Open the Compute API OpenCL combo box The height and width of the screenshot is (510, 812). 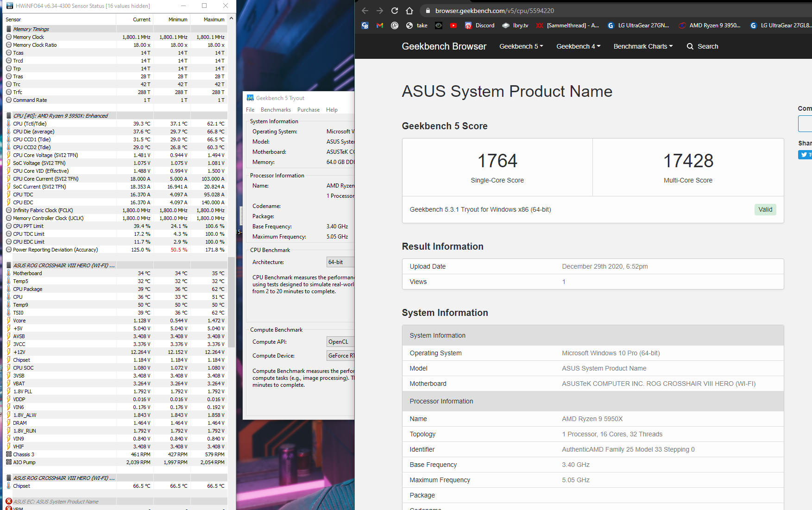click(x=340, y=342)
